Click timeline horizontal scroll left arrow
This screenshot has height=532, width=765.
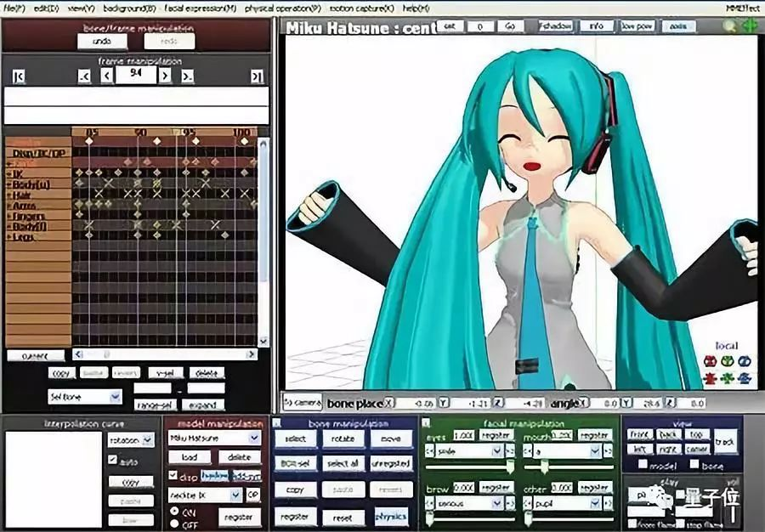pyautogui.click(x=78, y=354)
